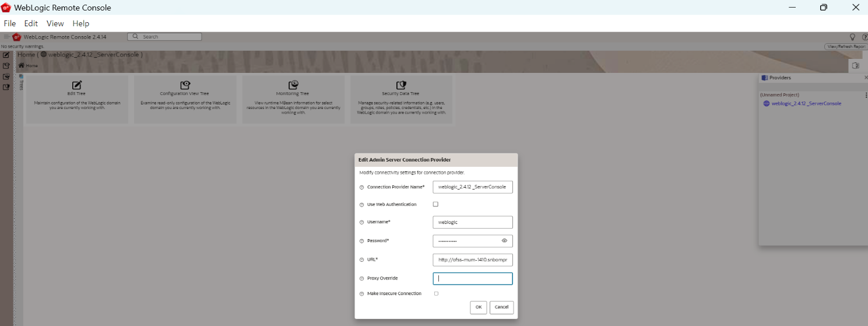This screenshot has height=326, width=868.
Task: Click help icon beside Proxy Override
Action: pos(361,279)
